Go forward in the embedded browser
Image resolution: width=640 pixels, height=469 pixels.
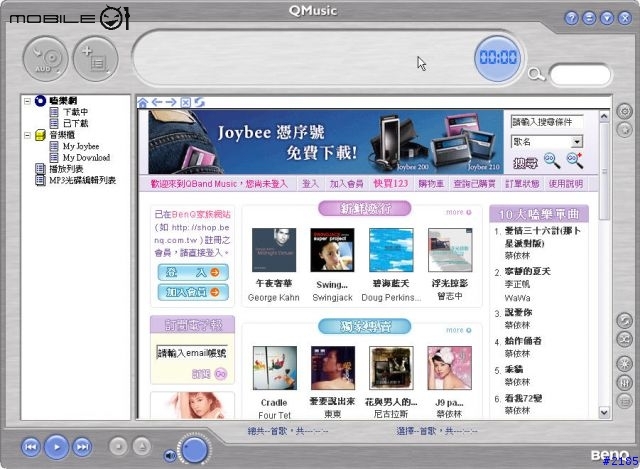[171, 102]
